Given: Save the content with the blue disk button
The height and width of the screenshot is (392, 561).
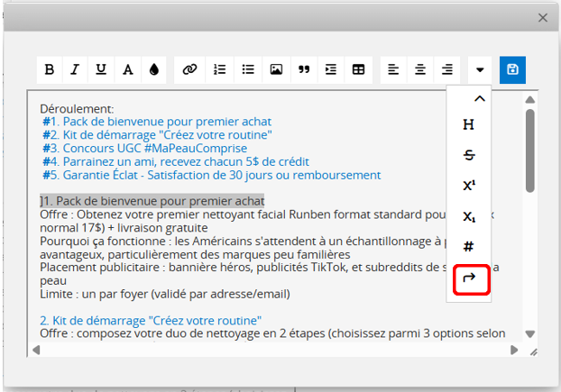Looking at the screenshot, I should click(512, 69).
